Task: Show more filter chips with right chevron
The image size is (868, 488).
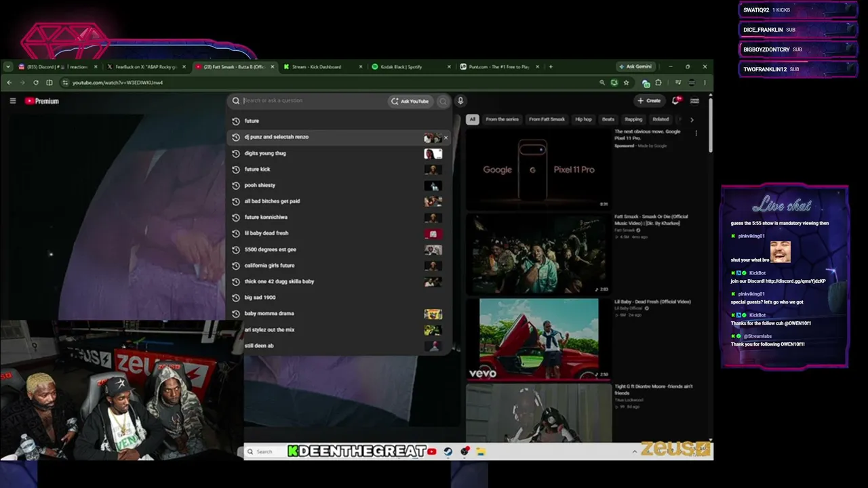Action: (692, 120)
